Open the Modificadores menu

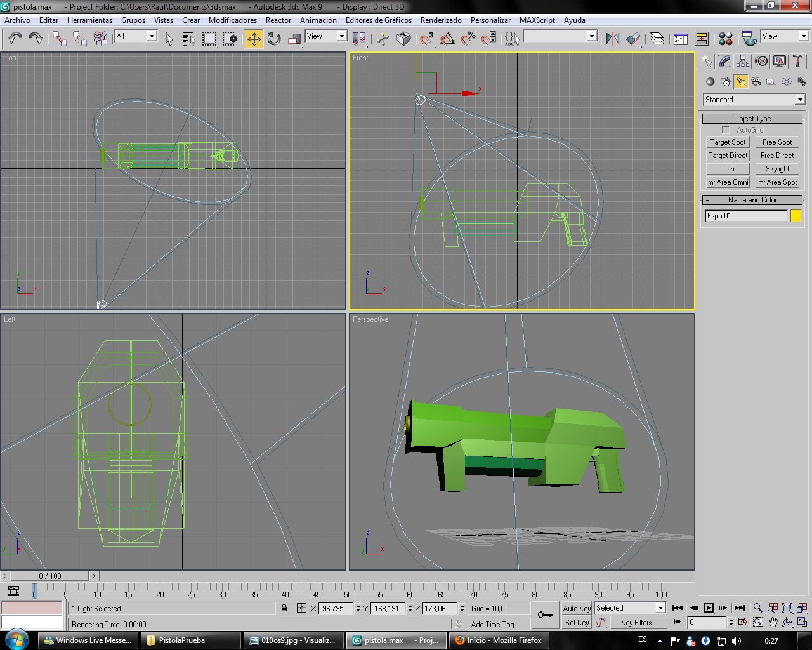click(x=233, y=20)
